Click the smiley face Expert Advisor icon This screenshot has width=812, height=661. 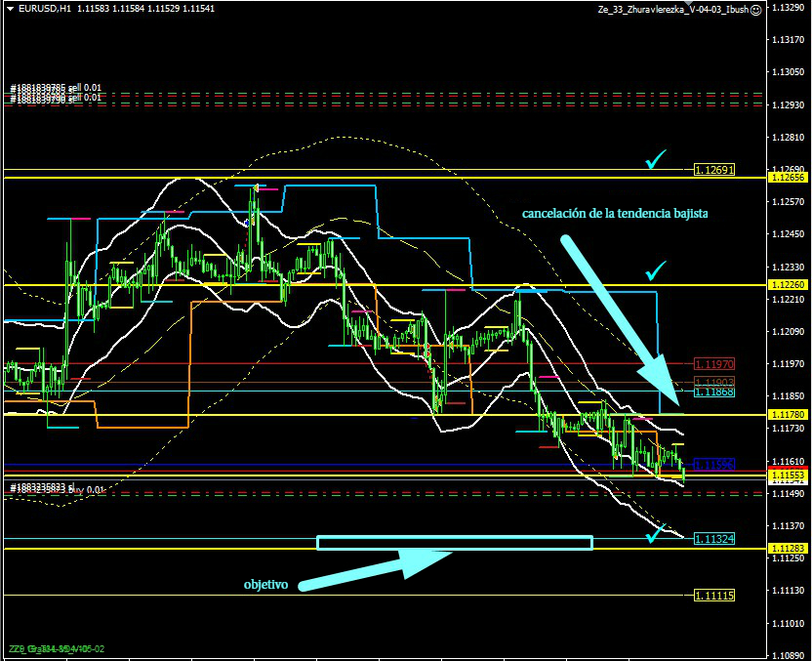755,9
